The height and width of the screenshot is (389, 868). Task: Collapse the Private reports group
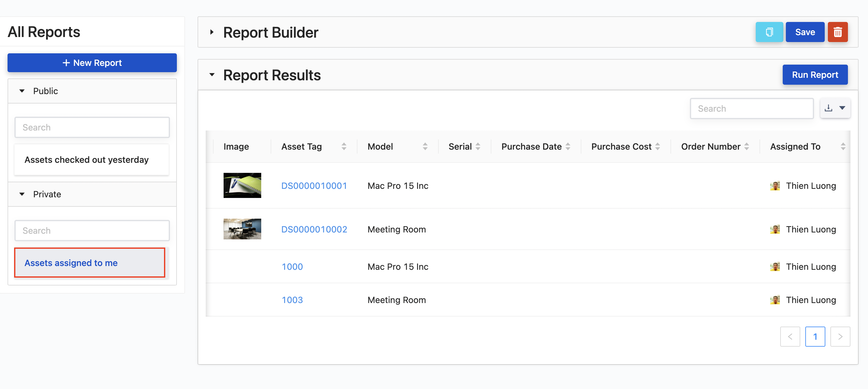coord(22,194)
